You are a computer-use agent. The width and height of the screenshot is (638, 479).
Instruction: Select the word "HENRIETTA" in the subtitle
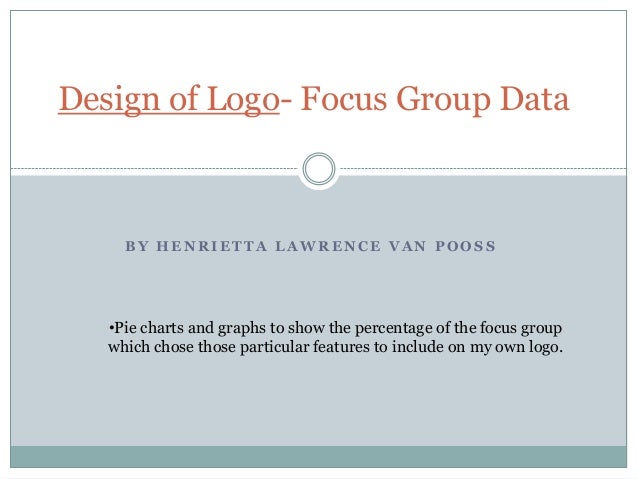tap(212, 246)
